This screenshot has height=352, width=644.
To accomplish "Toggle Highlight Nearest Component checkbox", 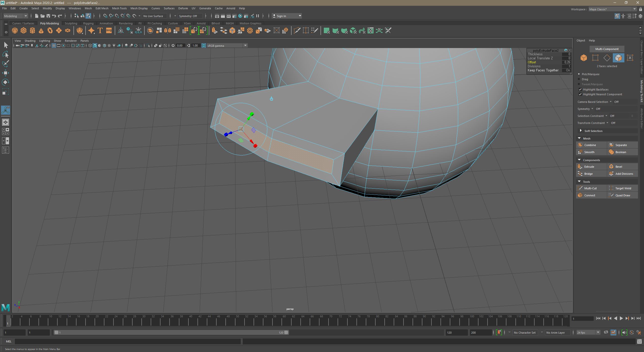I will 580,94.
